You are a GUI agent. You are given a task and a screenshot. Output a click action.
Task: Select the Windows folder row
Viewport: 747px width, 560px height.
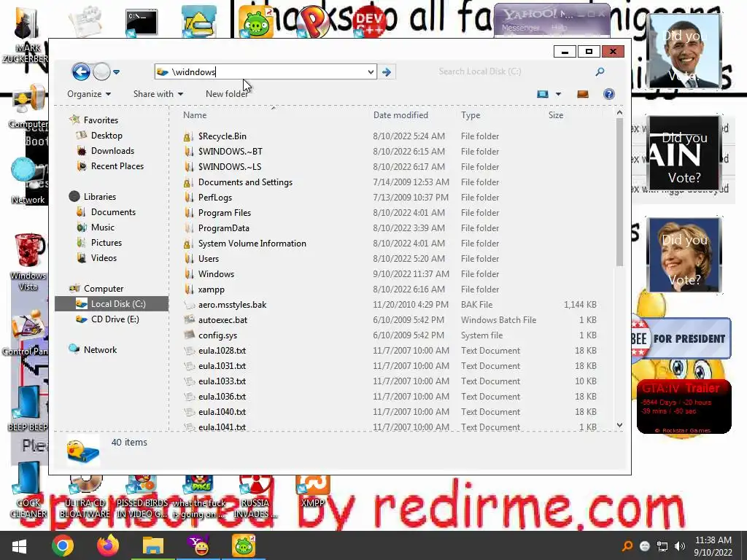[391, 274]
